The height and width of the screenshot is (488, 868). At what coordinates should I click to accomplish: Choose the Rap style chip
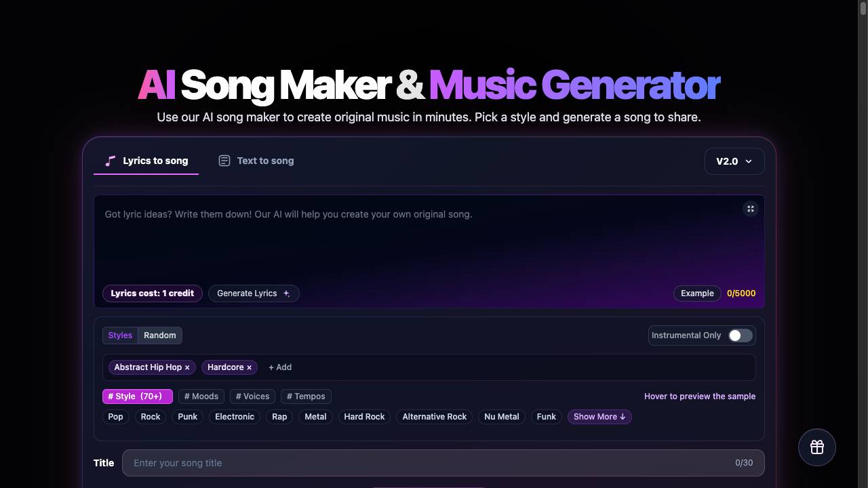(279, 417)
